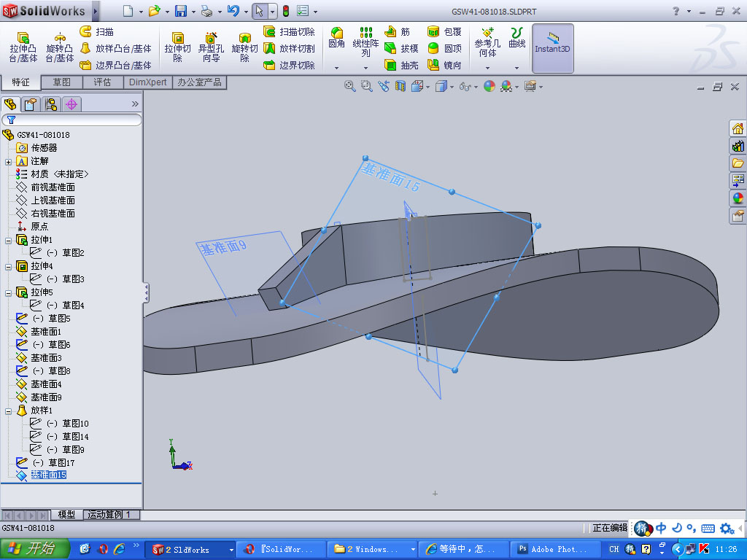Collapse the 拉伸4 feature node

click(x=8, y=267)
